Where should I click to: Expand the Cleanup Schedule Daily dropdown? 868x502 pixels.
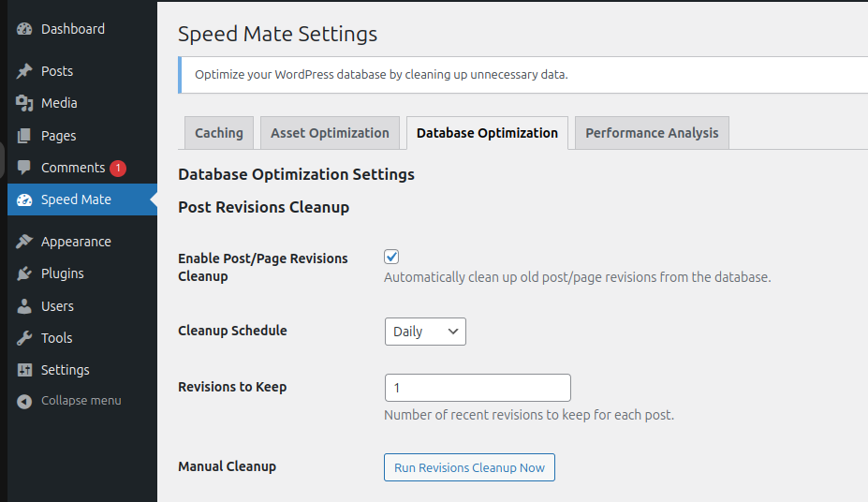[x=425, y=332]
